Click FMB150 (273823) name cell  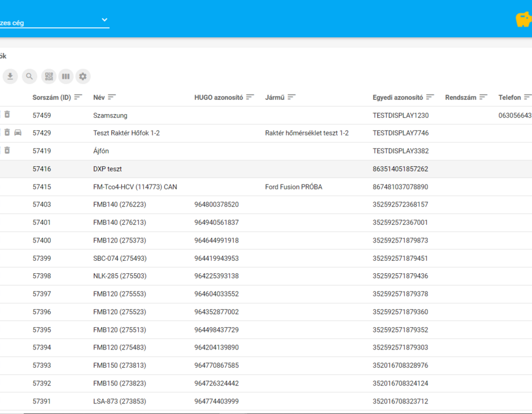tap(119, 383)
